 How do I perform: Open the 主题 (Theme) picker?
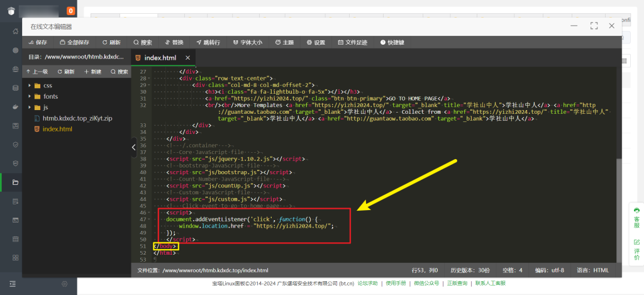coord(284,43)
